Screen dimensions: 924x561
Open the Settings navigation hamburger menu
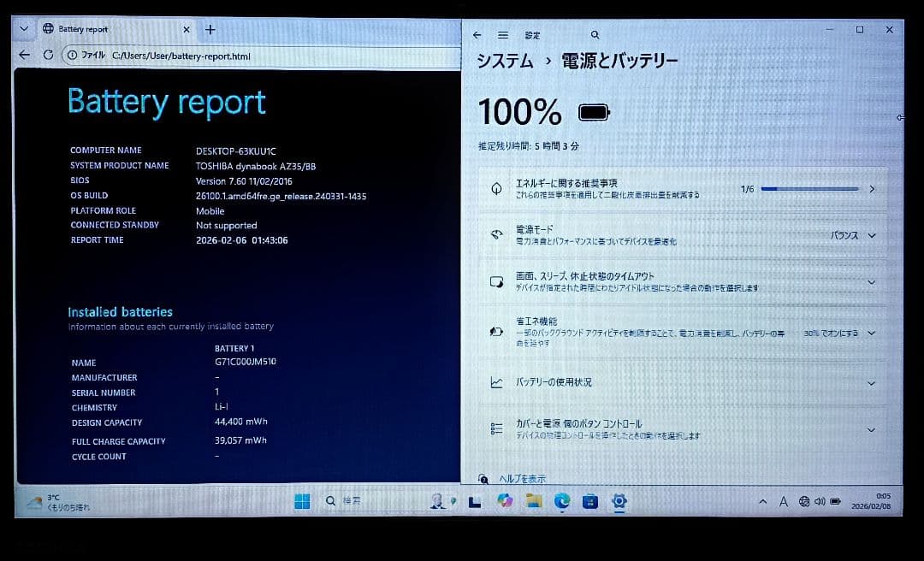(504, 35)
